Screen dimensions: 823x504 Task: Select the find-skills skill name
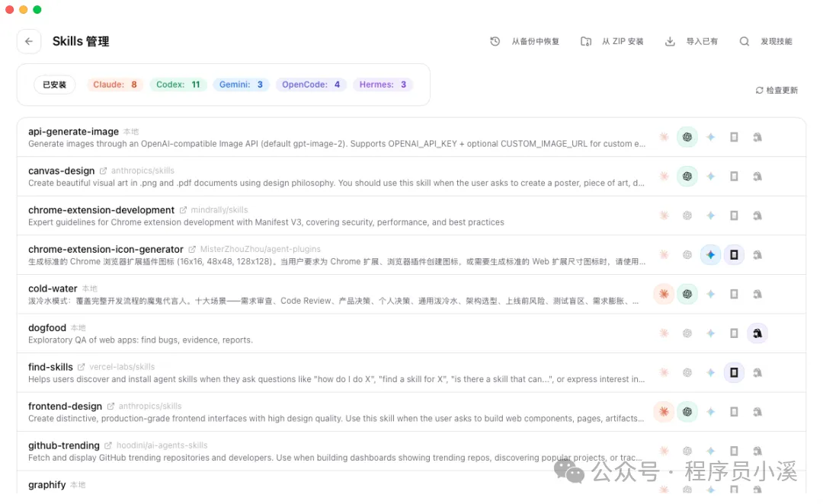point(50,367)
